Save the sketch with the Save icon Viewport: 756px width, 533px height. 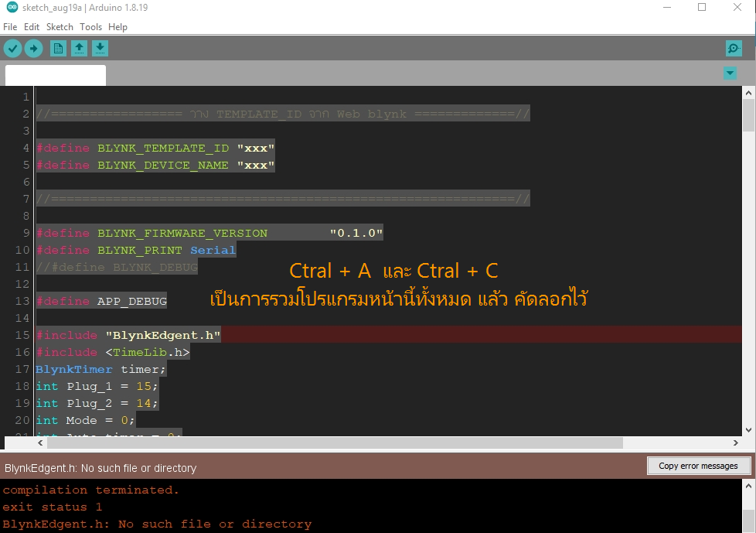click(x=100, y=48)
